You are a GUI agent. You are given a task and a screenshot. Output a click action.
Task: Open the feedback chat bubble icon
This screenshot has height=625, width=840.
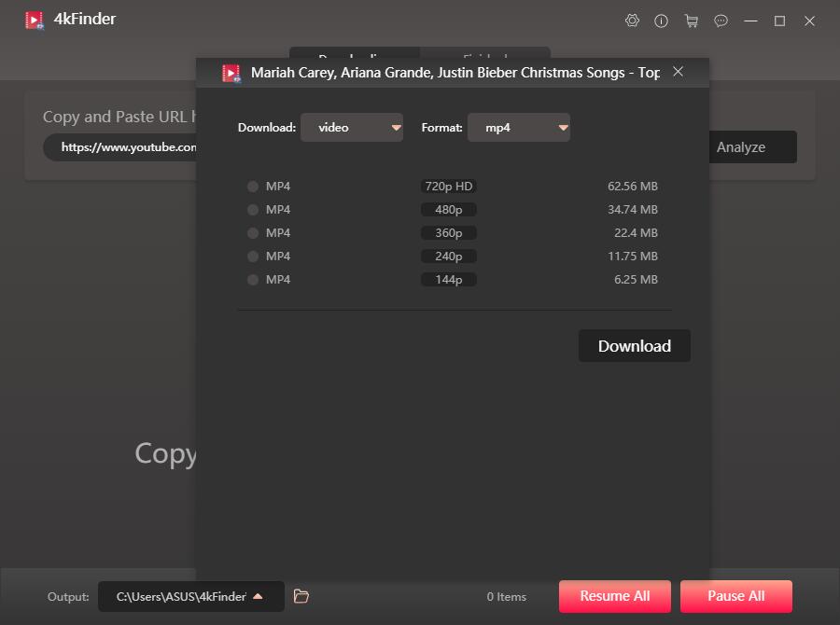click(721, 21)
